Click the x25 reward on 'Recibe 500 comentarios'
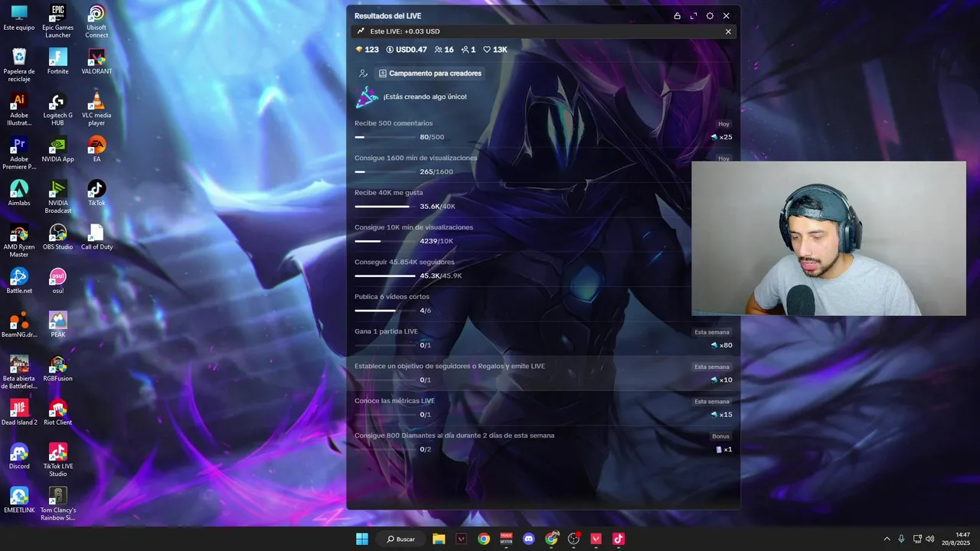Viewport: 980px width, 551px height. click(x=721, y=138)
